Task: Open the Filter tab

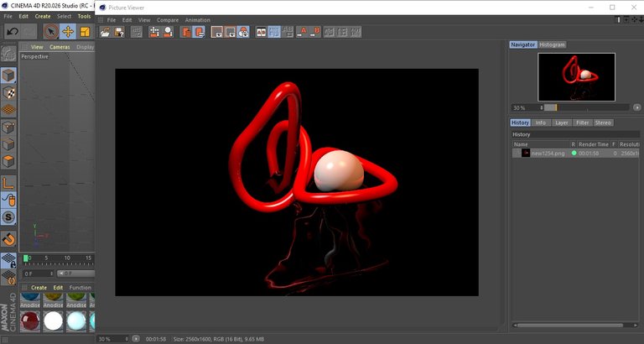Action: click(x=583, y=122)
